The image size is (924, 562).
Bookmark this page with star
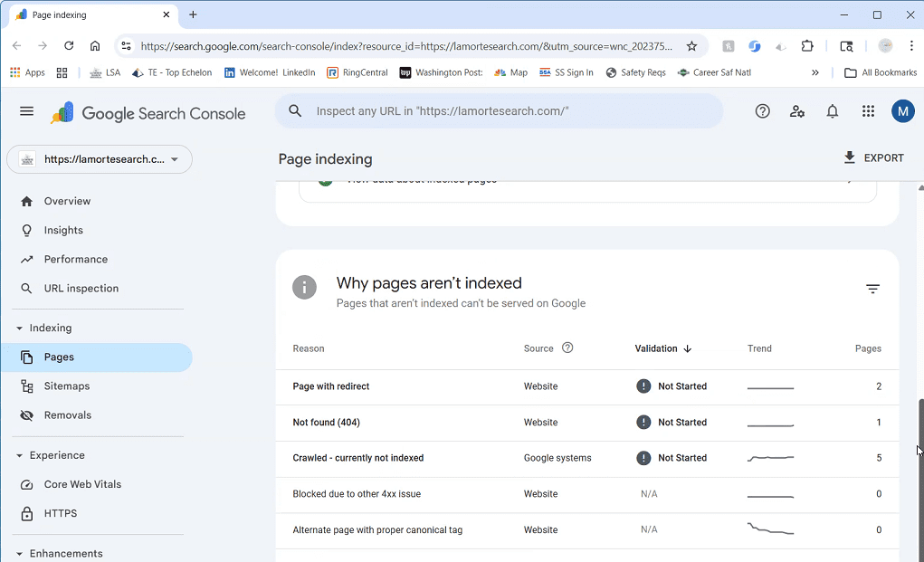click(691, 46)
